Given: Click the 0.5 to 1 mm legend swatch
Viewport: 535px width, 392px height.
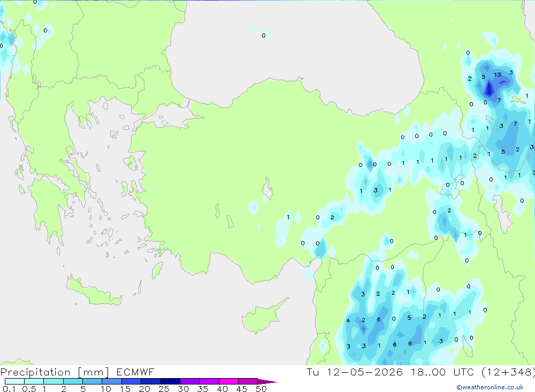Looking at the screenshot, I should pyautogui.click(x=34, y=381).
